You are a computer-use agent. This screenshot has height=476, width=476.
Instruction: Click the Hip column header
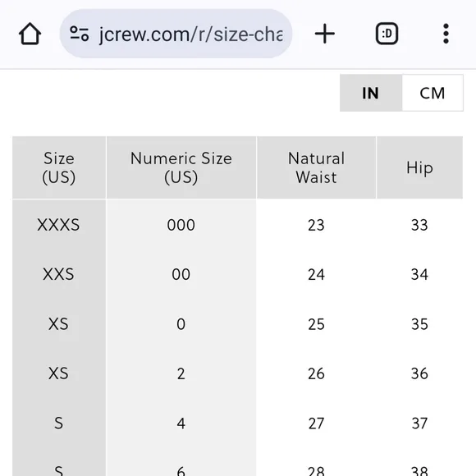click(419, 167)
